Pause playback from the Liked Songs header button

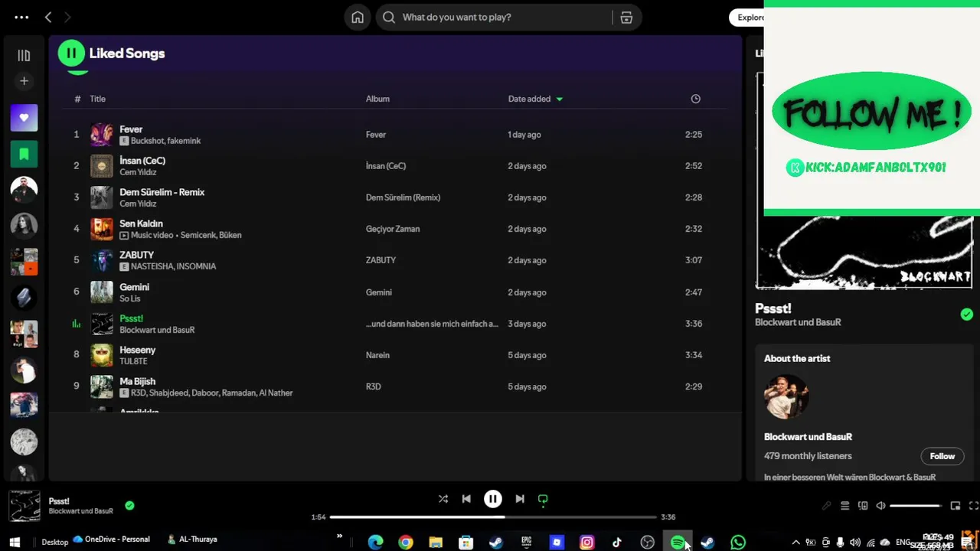(71, 53)
